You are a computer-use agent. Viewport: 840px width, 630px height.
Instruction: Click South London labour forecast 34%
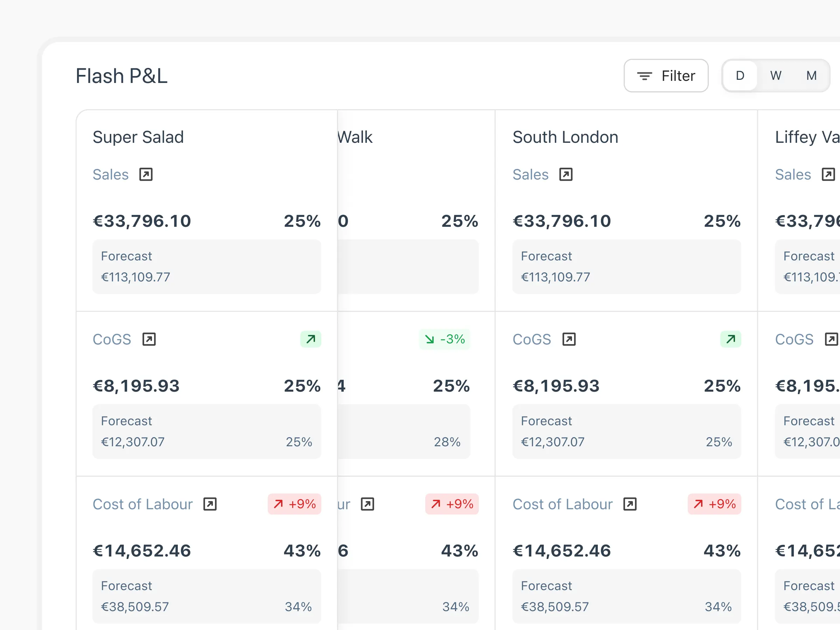718,607
